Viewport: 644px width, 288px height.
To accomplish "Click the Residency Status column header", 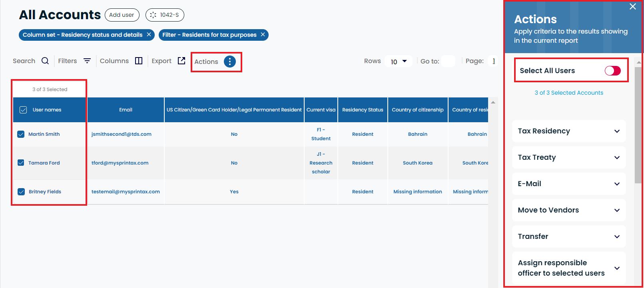I will 363,110.
